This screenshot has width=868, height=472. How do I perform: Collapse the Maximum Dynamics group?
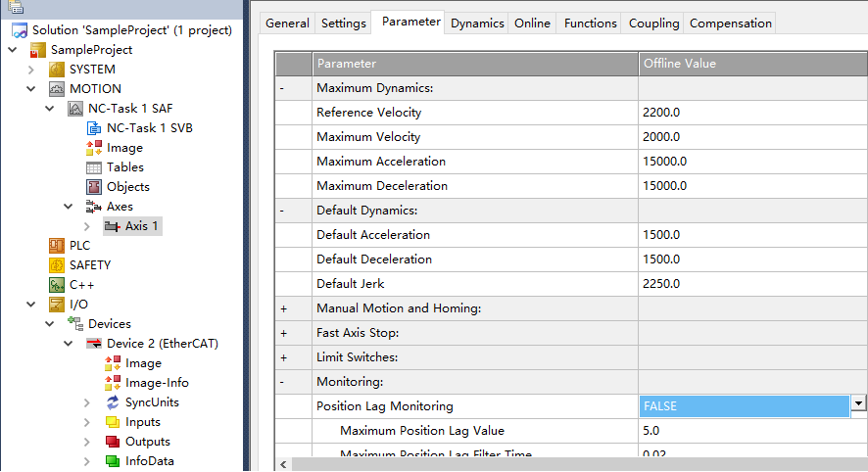(x=283, y=88)
